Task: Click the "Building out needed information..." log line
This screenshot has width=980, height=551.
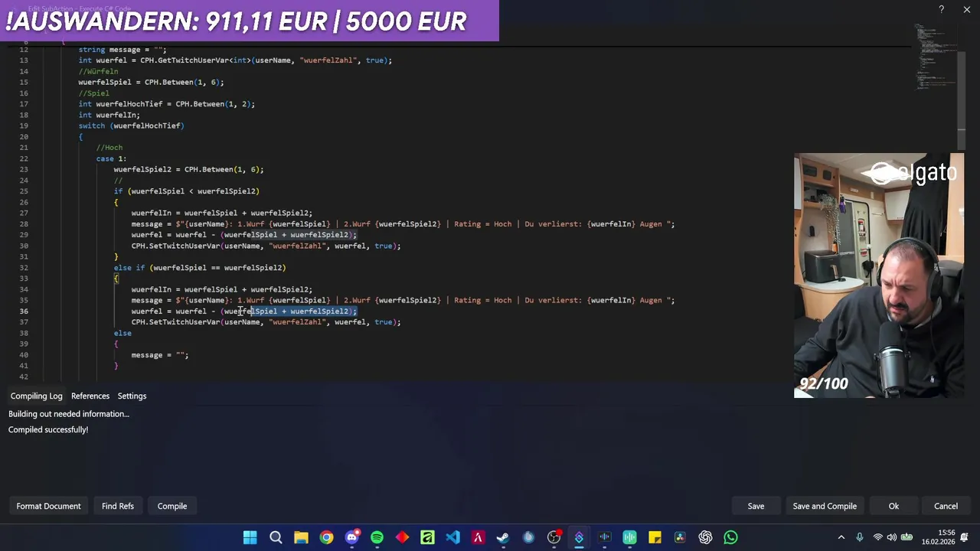Action: pos(69,414)
